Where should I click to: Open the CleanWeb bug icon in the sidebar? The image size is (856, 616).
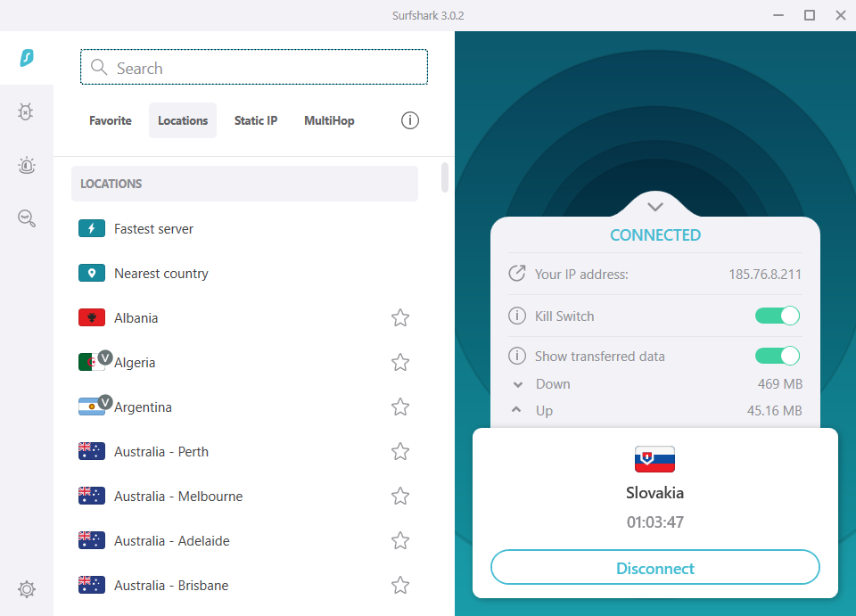(27, 111)
